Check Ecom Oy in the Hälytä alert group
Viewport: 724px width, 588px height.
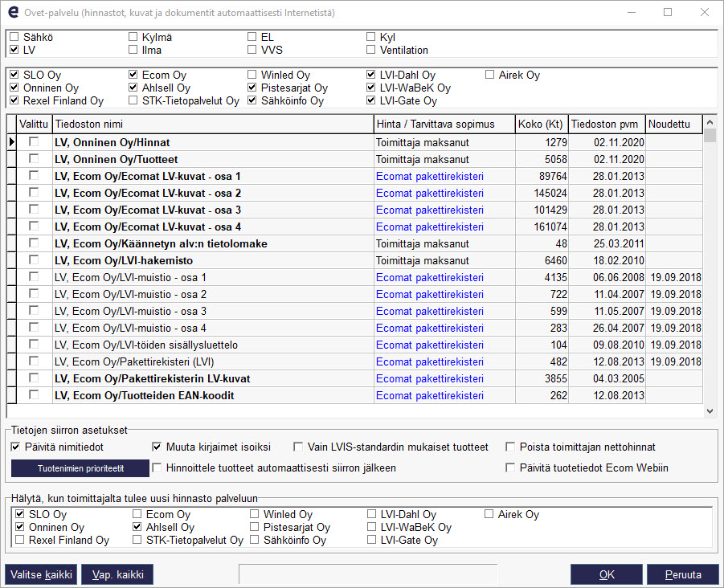coord(137,513)
